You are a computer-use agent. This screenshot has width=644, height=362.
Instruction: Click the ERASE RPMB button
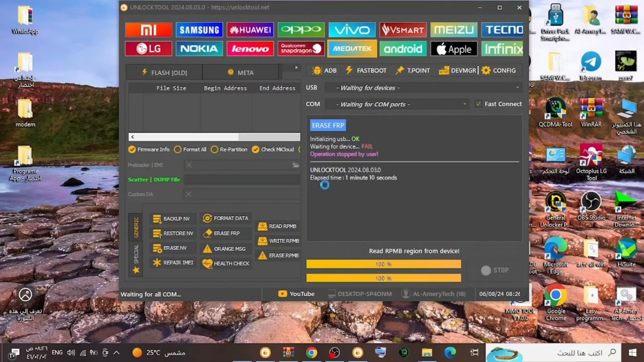point(278,255)
